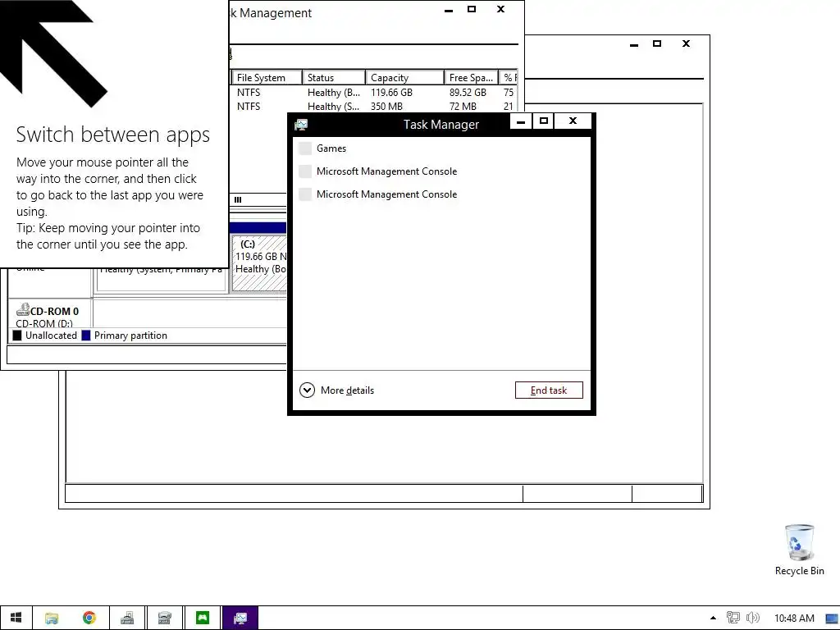Select the 350 MB capacity cell
The height and width of the screenshot is (630, 840).
pos(387,107)
